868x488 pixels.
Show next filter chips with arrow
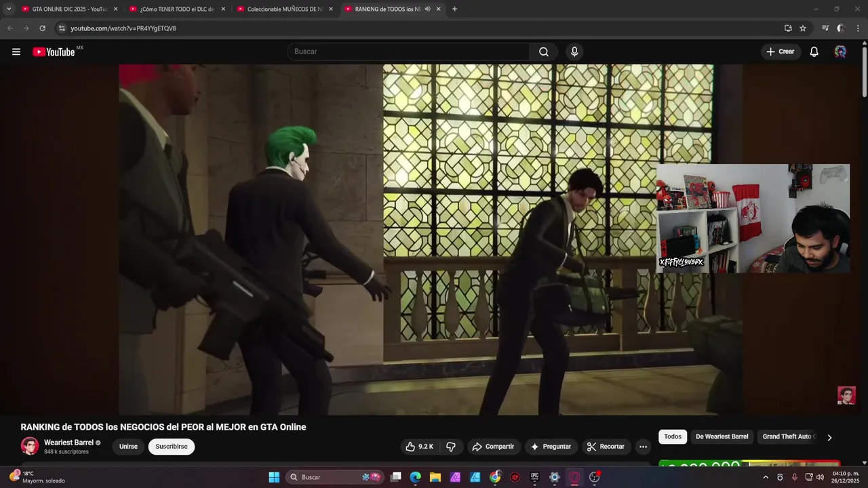point(829,437)
